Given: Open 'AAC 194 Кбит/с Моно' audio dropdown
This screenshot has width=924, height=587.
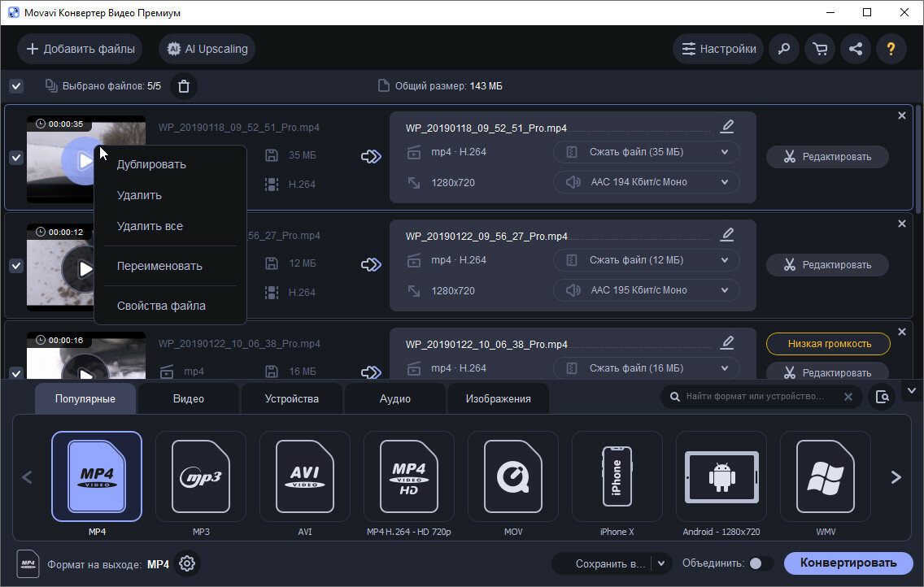Looking at the screenshot, I should click(x=646, y=182).
